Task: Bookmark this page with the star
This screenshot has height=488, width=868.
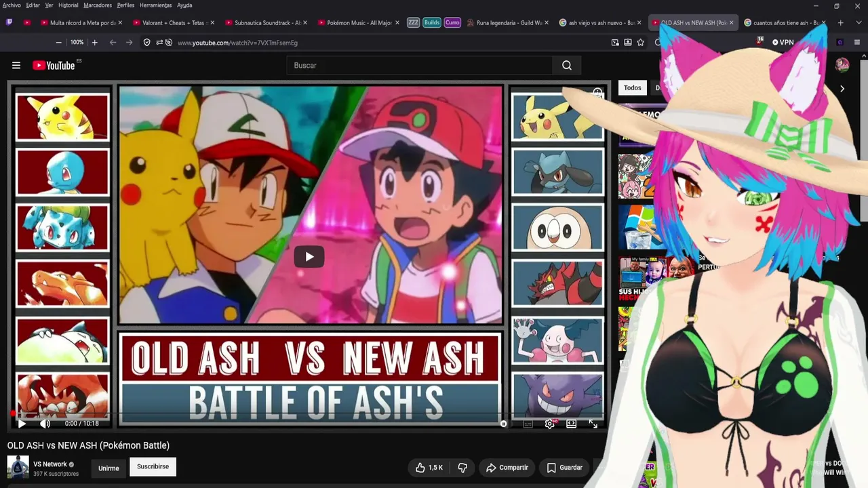Action: (640, 42)
